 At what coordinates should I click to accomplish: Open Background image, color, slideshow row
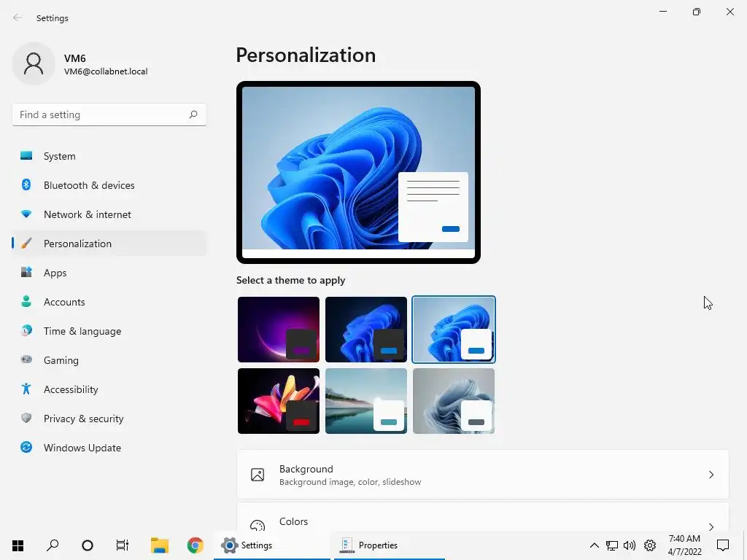[483, 475]
